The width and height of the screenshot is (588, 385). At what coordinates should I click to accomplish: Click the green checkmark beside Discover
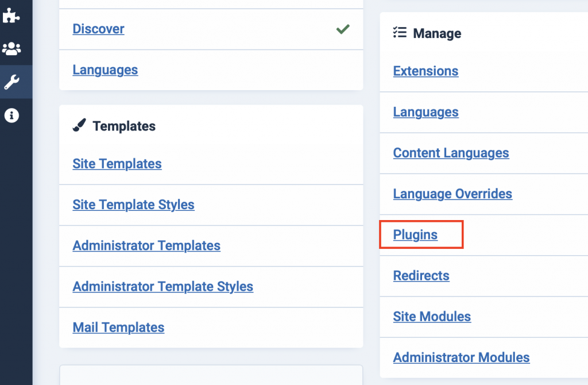click(343, 29)
